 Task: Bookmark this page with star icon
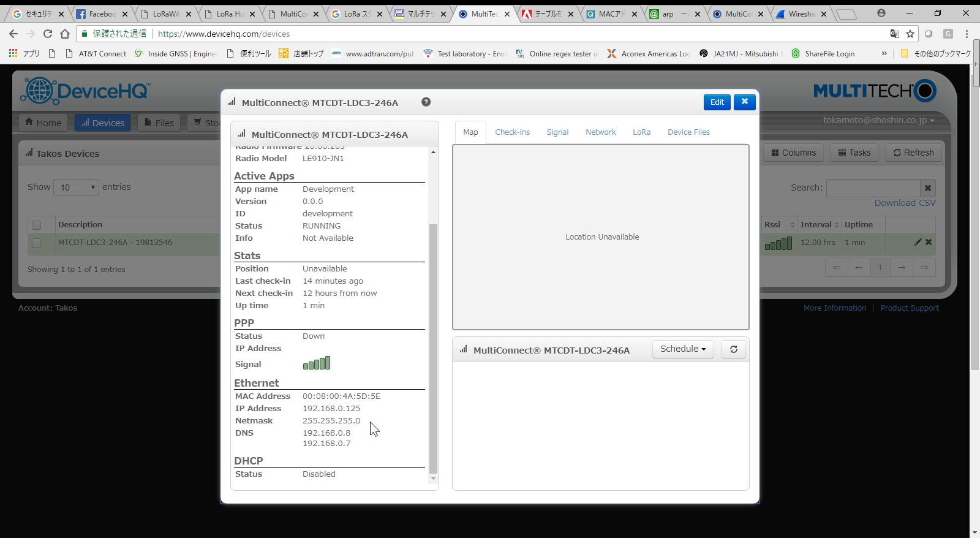pos(910,34)
